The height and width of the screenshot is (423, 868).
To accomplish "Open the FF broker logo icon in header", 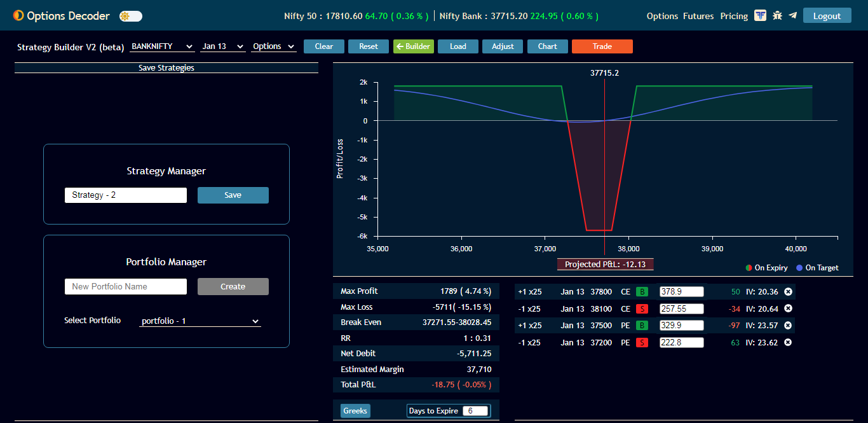I will pos(760,16).
